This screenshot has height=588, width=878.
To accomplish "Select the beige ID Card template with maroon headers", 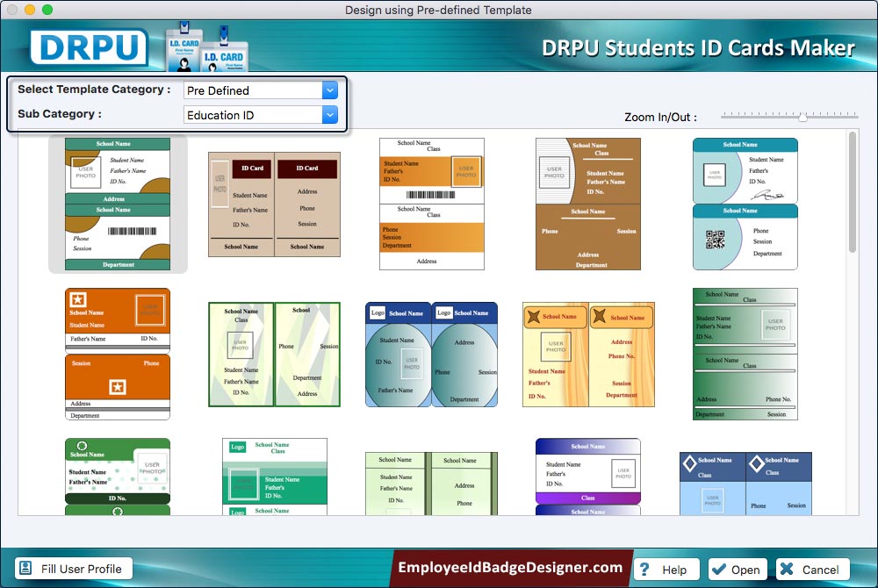I will 274,204.
